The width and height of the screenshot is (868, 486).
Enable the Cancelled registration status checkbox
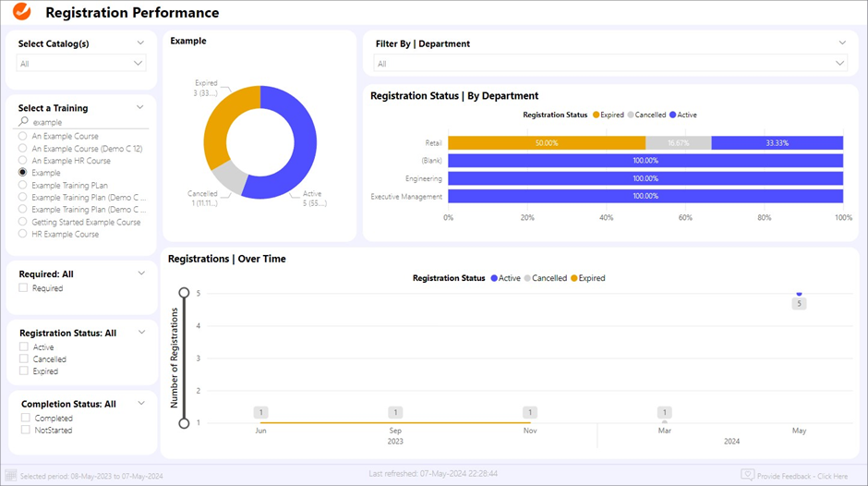click(24, 359)
